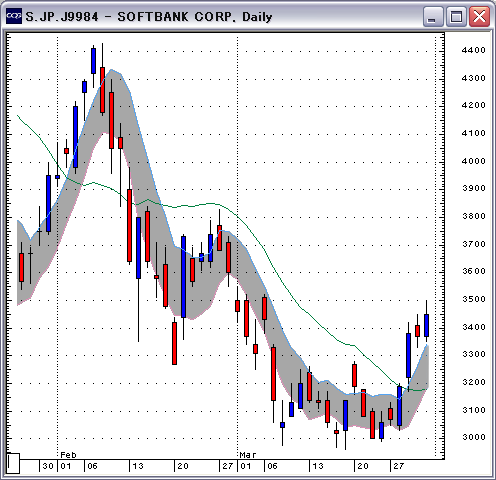Click the 4200 price label
Viewport: 496px width, 480px height.
click(473, 105)
